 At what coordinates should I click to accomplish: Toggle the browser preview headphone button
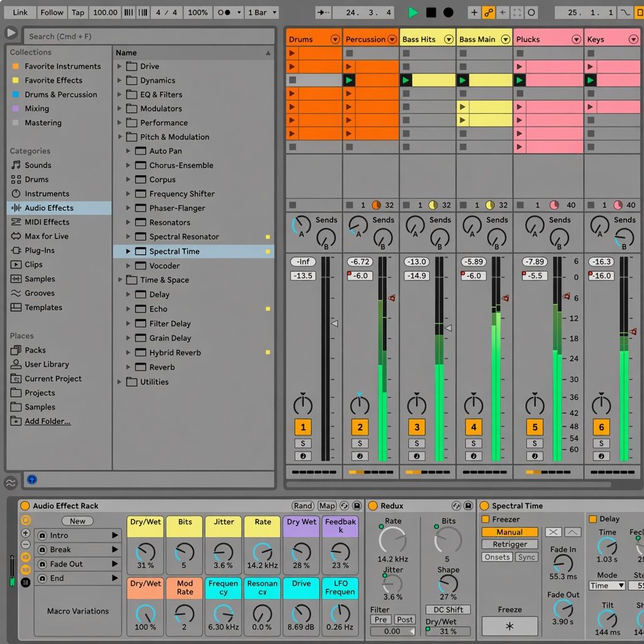click(31, 479)
